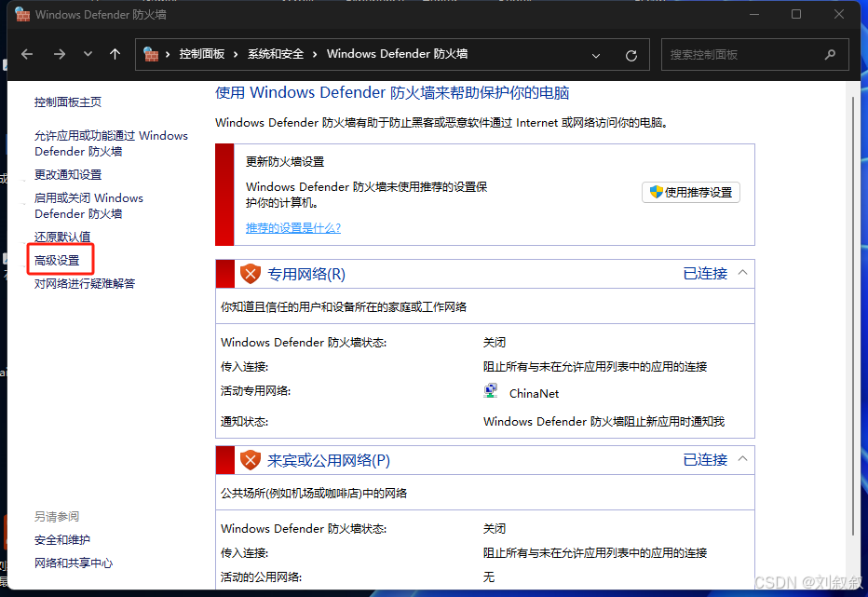
Task: Click the search magnifier icon in search box
Action: (x=830, y=54)
